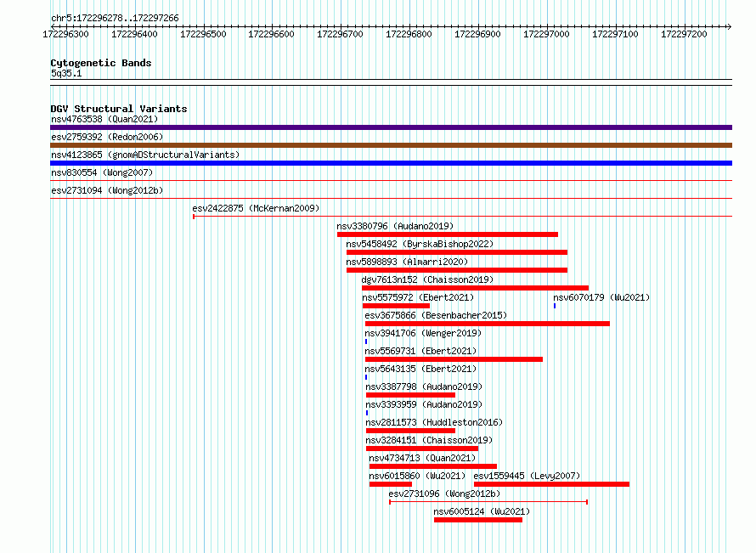The image size is (756, 553).
Task: Open nsv5643135 (Ebert2021) label
Action: coord(420,369)
